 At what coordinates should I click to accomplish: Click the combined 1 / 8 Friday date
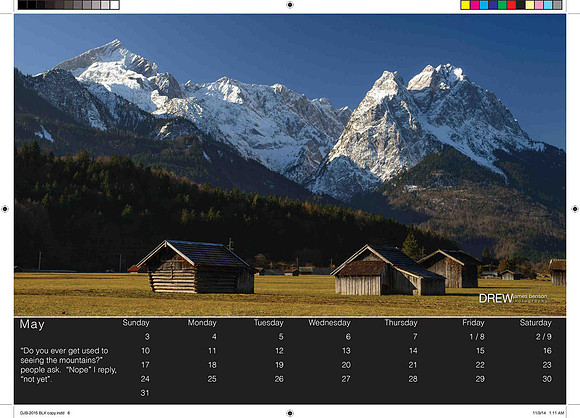(477, 337)
